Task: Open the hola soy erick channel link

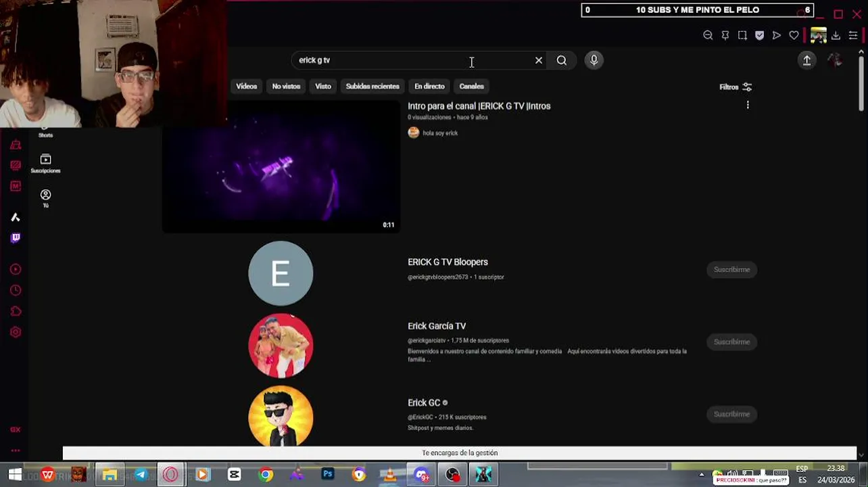Action: point(440,133)
